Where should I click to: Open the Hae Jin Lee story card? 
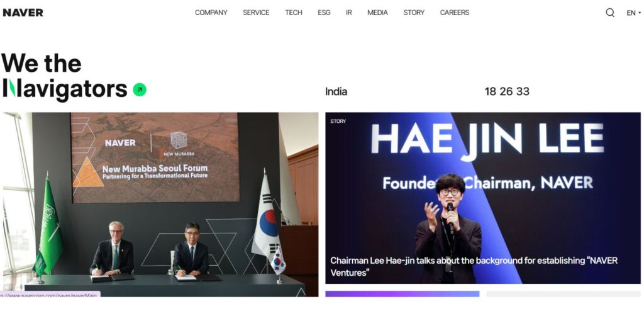[483, 198]
